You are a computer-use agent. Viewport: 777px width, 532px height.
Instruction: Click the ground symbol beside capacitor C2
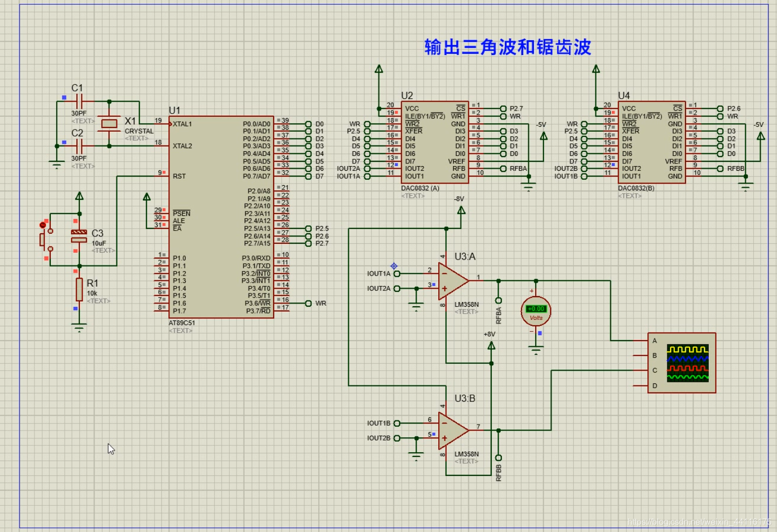[x=57, y=164]
